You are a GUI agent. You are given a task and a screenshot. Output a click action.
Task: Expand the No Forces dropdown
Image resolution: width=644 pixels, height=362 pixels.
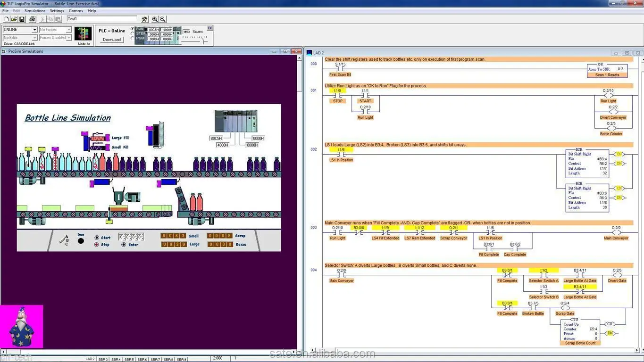69,30
